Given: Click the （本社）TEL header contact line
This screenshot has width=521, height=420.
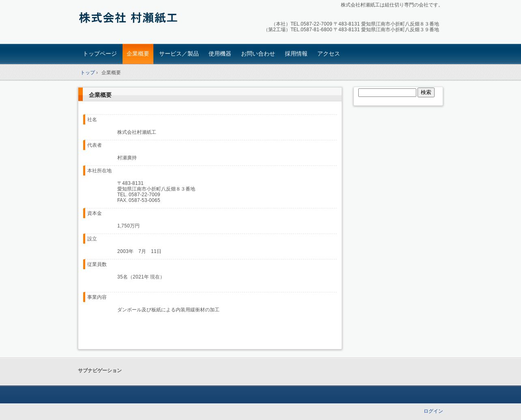Looking at the screenshot, I should point(355,24).
